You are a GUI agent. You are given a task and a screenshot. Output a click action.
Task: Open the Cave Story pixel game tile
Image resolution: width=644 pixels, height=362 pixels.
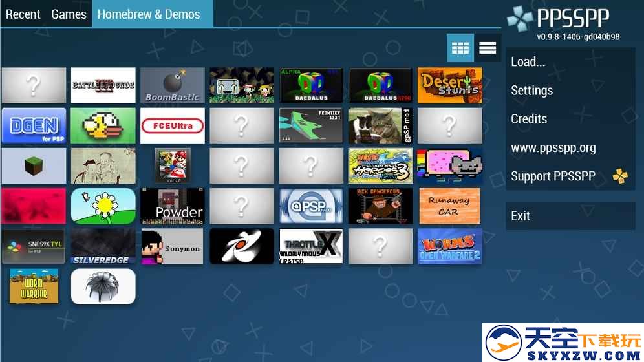(242, 85)
